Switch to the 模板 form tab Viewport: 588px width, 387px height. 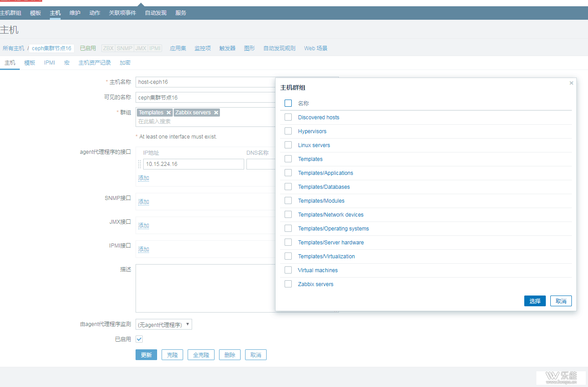coord(30,63)
